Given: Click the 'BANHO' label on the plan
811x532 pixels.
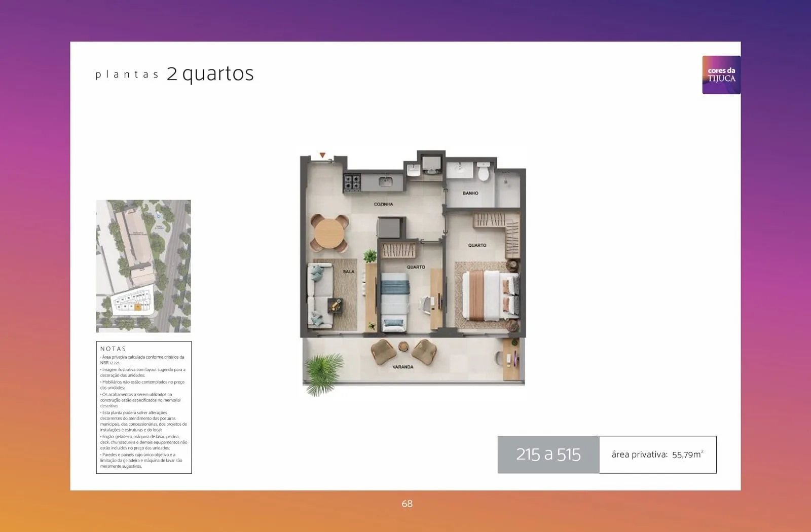Looking at the screenshot, I should (x=470, y=193).
